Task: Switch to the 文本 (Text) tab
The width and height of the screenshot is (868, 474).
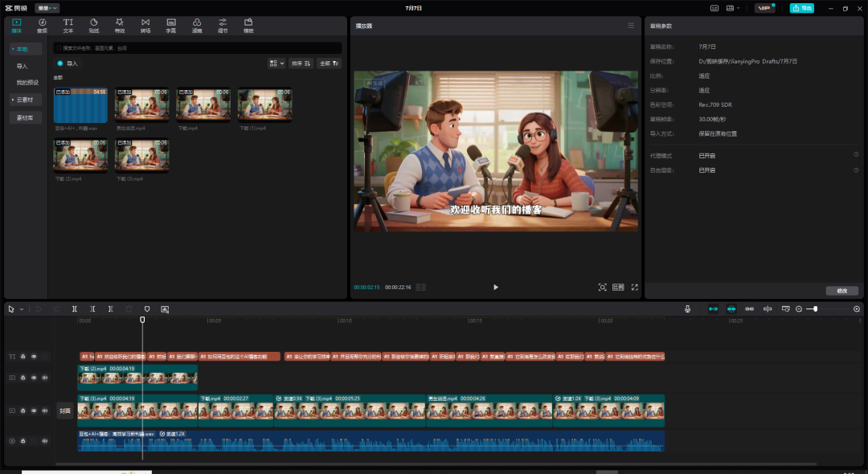Action: click(x=68, y=25)
